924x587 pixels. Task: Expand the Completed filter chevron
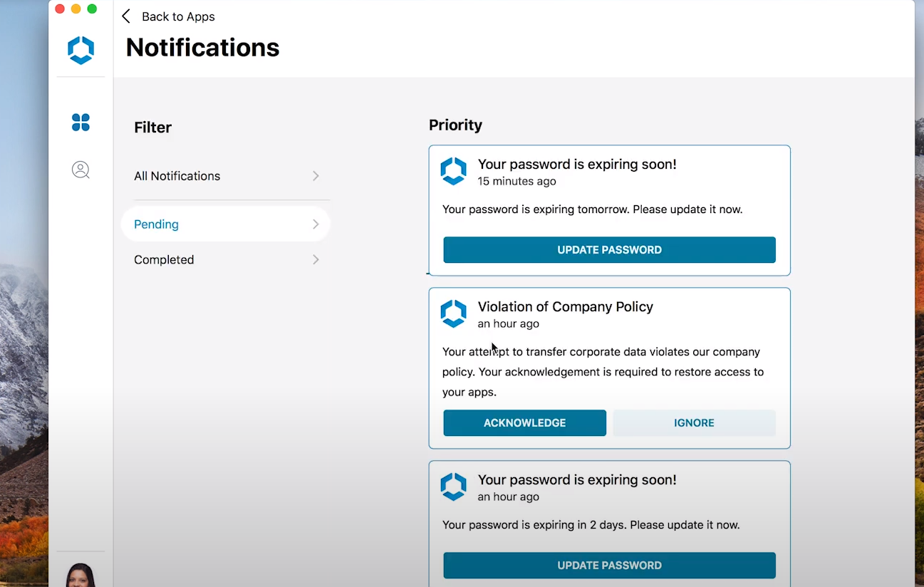tap(316, 259)
